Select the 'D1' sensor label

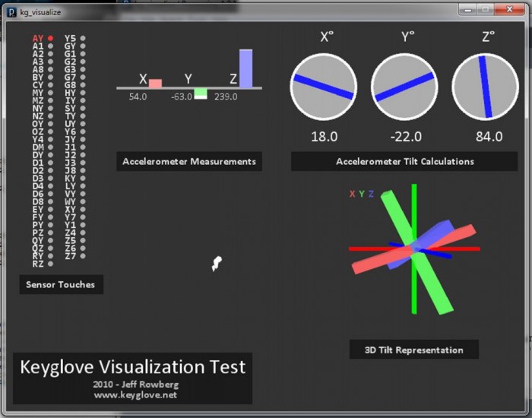click(x=38, y=163)
